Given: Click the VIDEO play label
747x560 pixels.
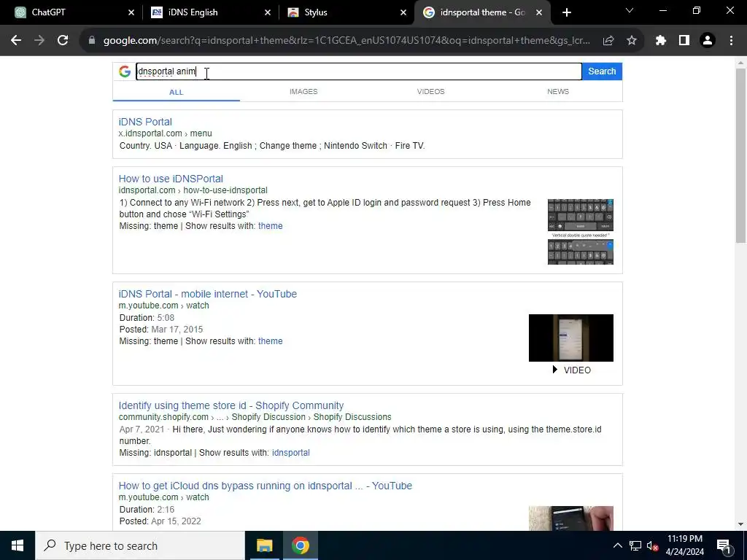Looking at the screenshot, I should (571, 370).
